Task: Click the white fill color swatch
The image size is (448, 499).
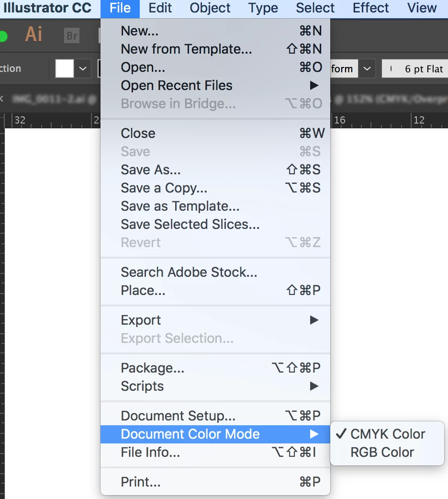Action: pos(65,68)
